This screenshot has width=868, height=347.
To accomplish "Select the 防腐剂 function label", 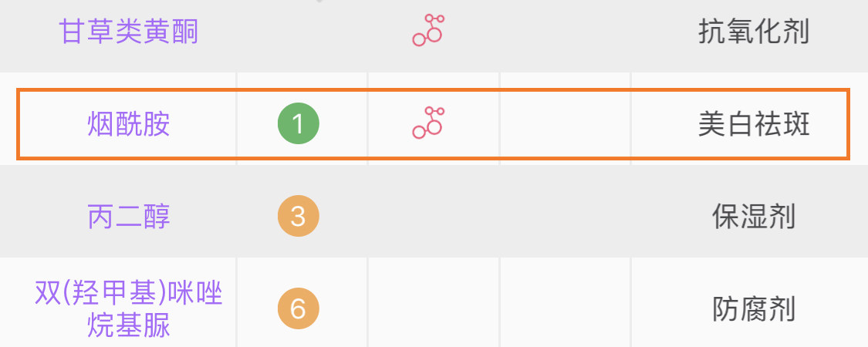I will coord(753,308).
